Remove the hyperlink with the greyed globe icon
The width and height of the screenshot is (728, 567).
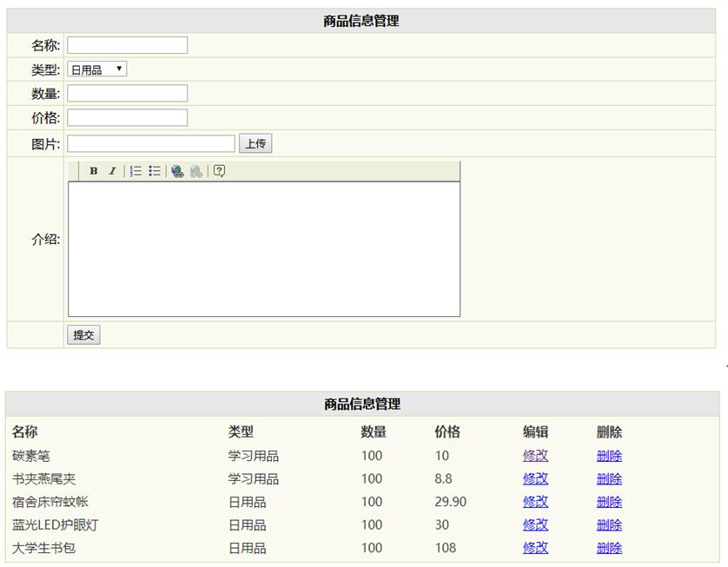(196, 171)
